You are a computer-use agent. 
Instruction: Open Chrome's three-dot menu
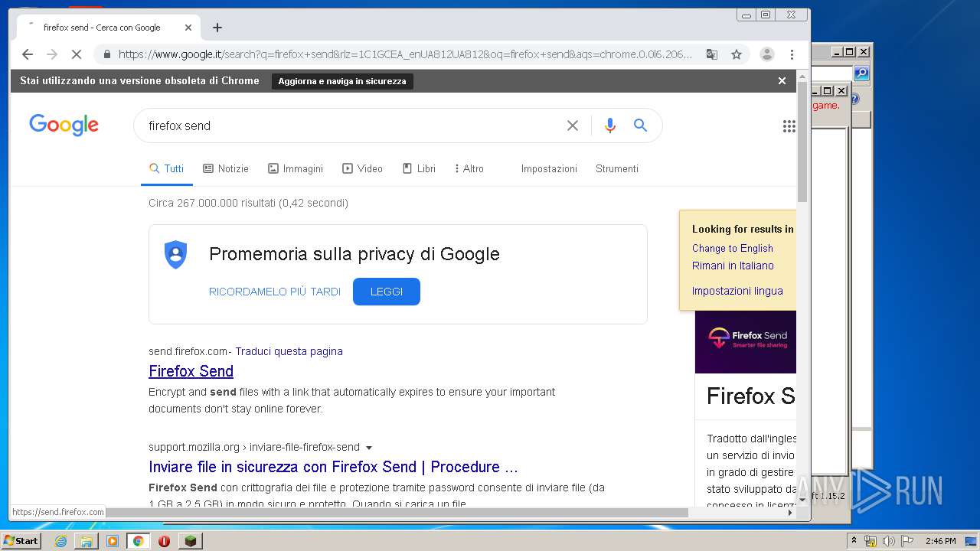tap(792, 54)
